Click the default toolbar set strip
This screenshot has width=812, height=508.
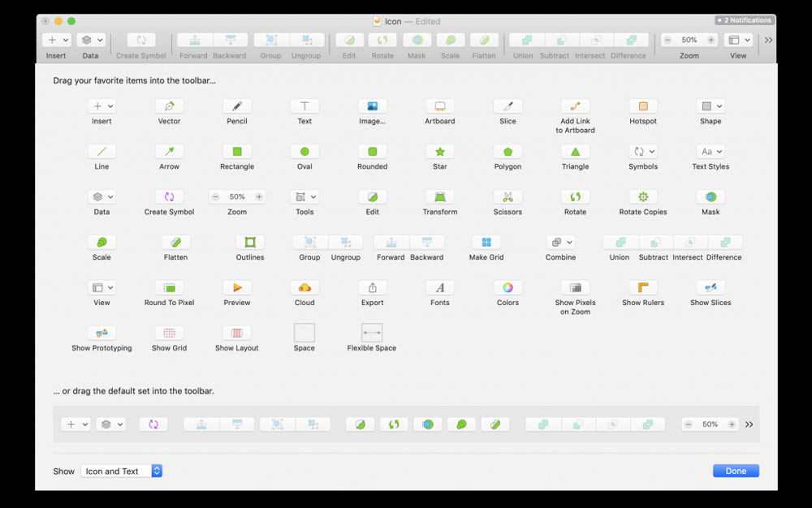coord(406,424)
